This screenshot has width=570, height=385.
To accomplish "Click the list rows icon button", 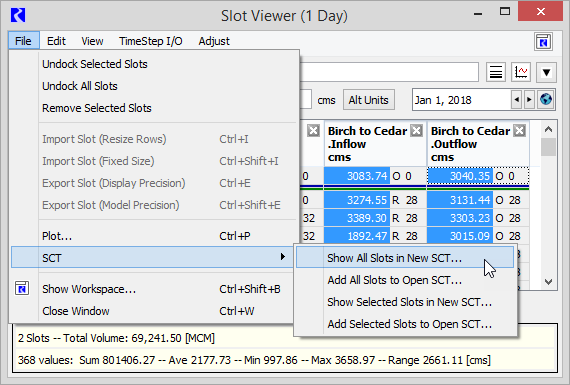I will 496,72.
